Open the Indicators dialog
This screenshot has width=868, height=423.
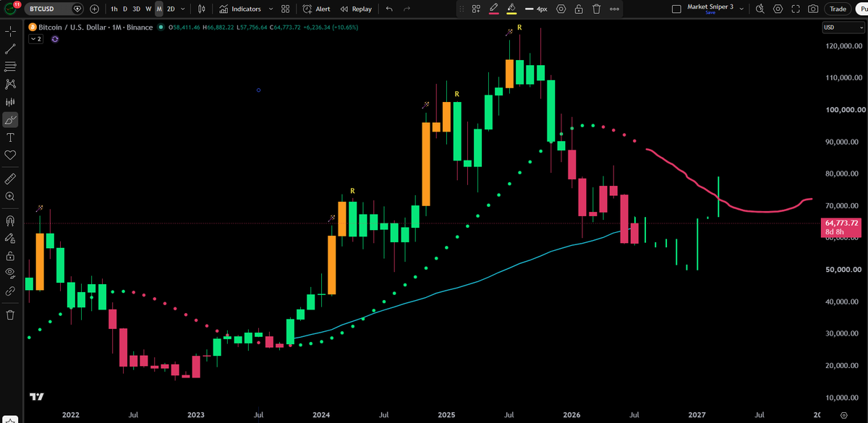pyautogui.click(x=240, y=9)
